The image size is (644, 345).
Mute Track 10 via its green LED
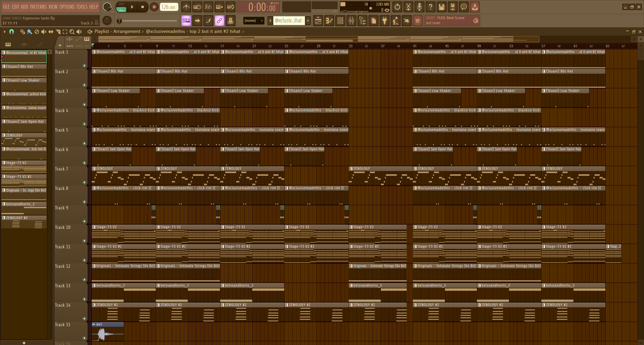point(84,241)
